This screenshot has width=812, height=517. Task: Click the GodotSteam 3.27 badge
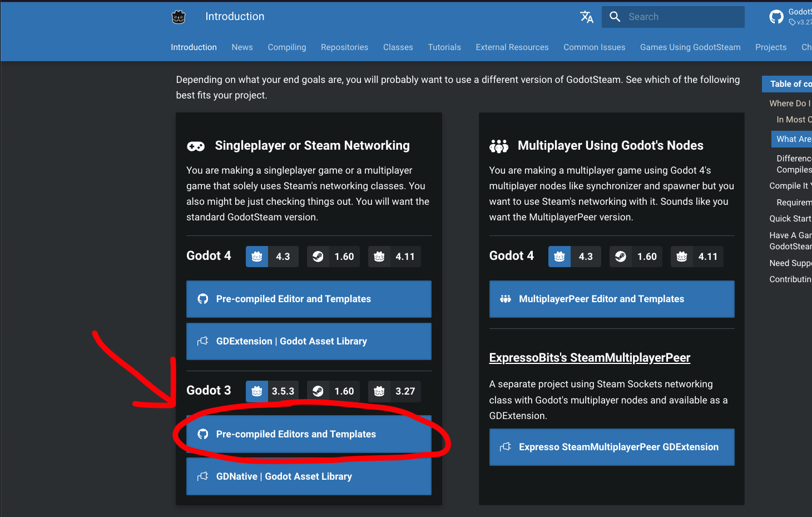[x=394, y=391]
